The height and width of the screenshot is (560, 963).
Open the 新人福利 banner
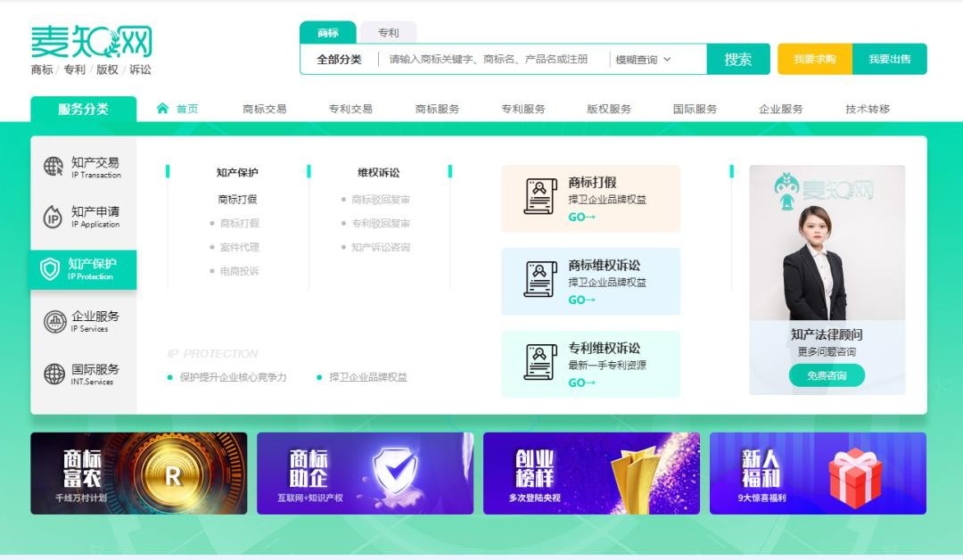(818, 474)
